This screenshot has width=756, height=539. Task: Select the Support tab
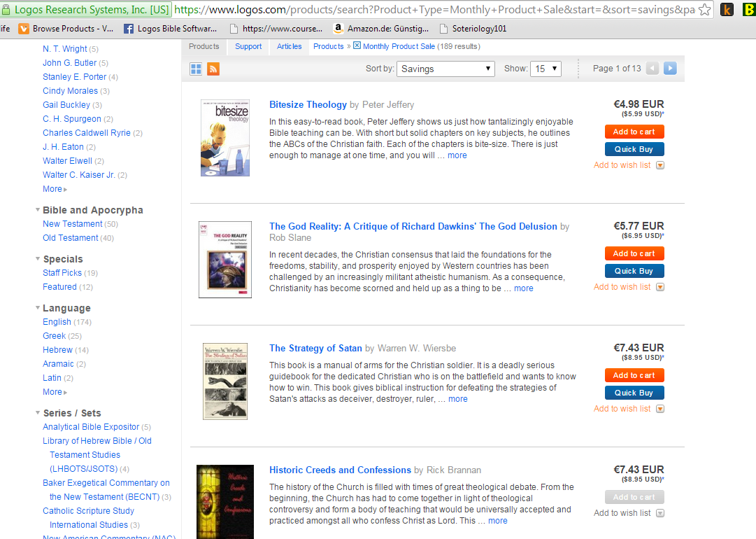pyautogui.click(x=248, y=46)
